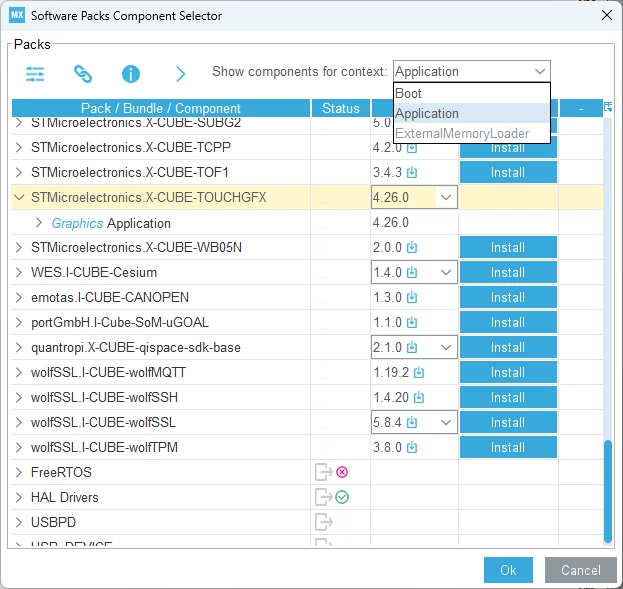The width and height of the screenshot is (623, 589).
Task: Click the Pack / Bundle / Component column header
Action: [161, 108]
